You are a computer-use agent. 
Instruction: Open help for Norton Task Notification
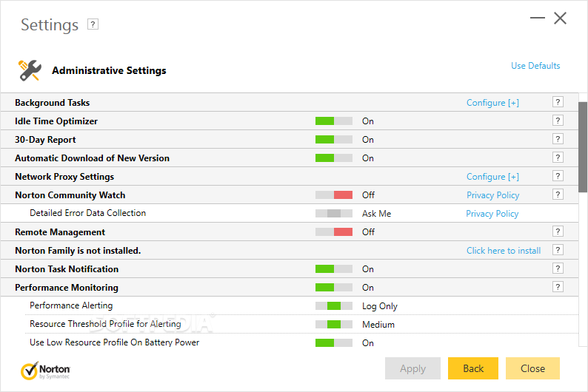558,268
